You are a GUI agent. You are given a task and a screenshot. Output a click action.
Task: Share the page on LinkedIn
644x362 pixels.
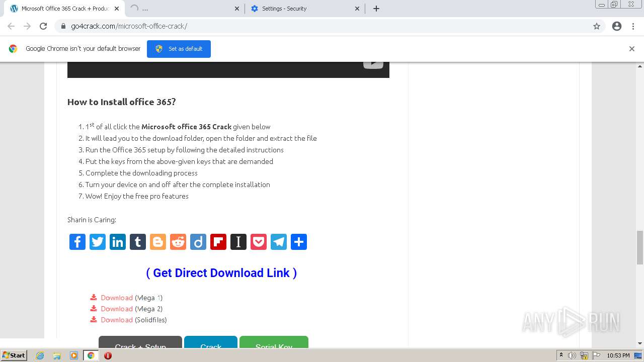118,242
